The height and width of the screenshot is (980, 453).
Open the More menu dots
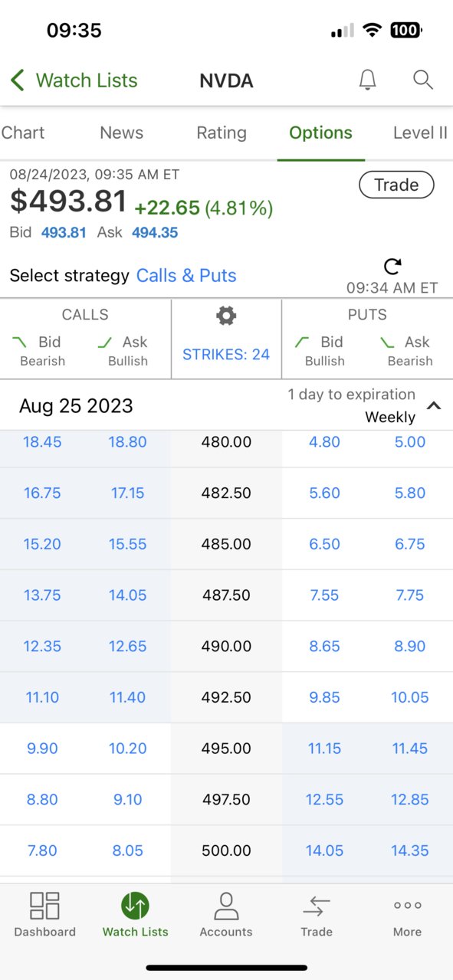408,914
